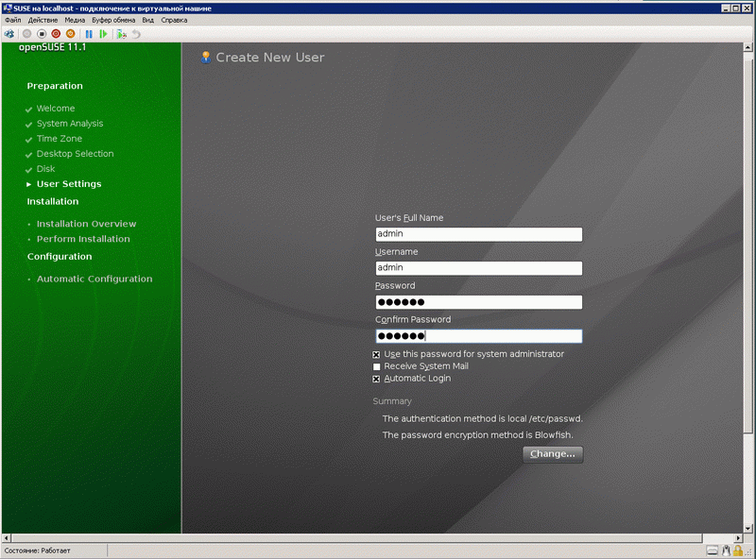Click the Disk step
The height and width of the screenshot is (559, 756).
(45, 169)
